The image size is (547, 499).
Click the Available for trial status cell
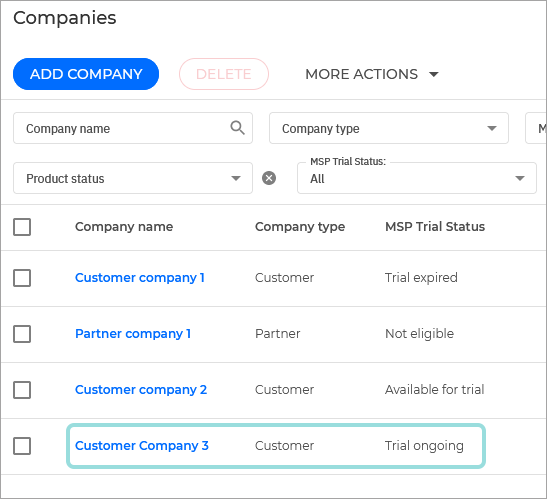tap(435, 390)
